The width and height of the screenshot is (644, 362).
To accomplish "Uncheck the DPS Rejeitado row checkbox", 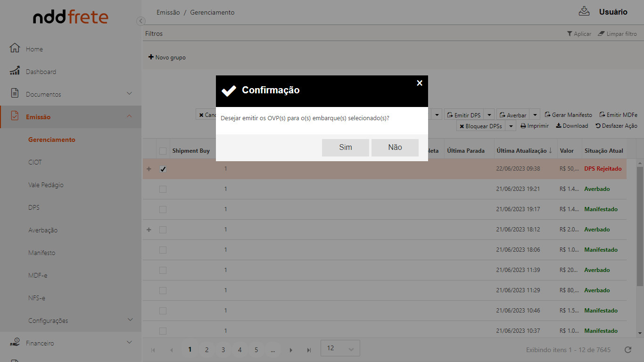I will 163,169.
